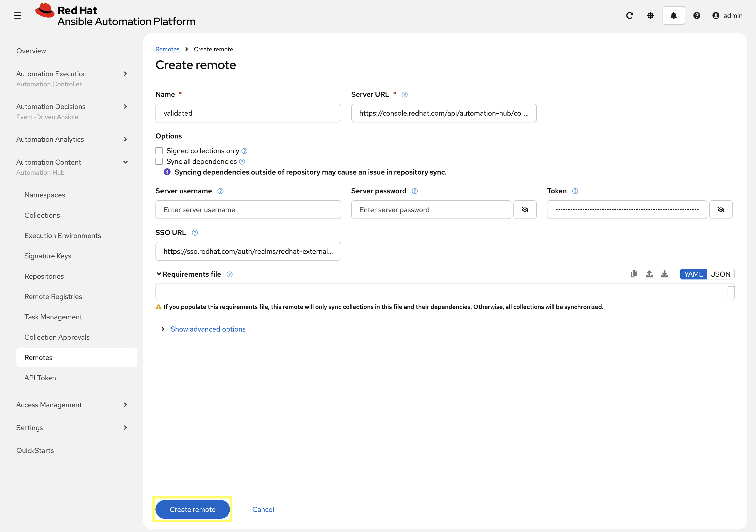Expand Show advanced options
The image size is (756, 532).
[208, 329]
